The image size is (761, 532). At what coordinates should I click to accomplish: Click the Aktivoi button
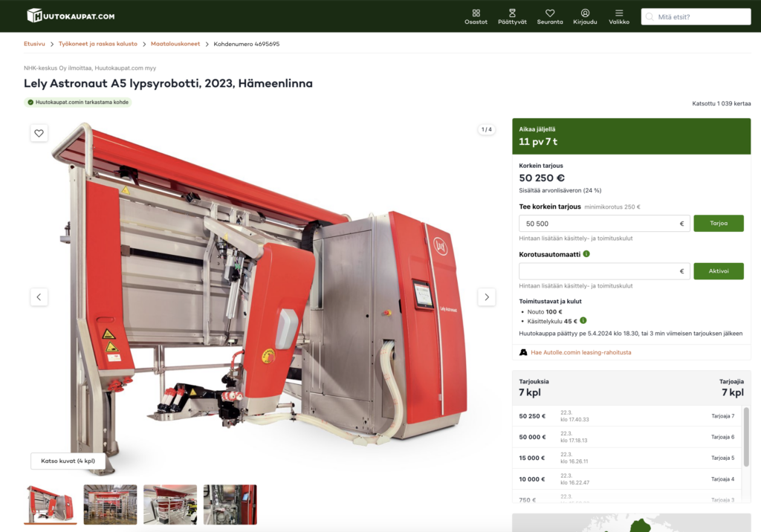coord(719,271)
